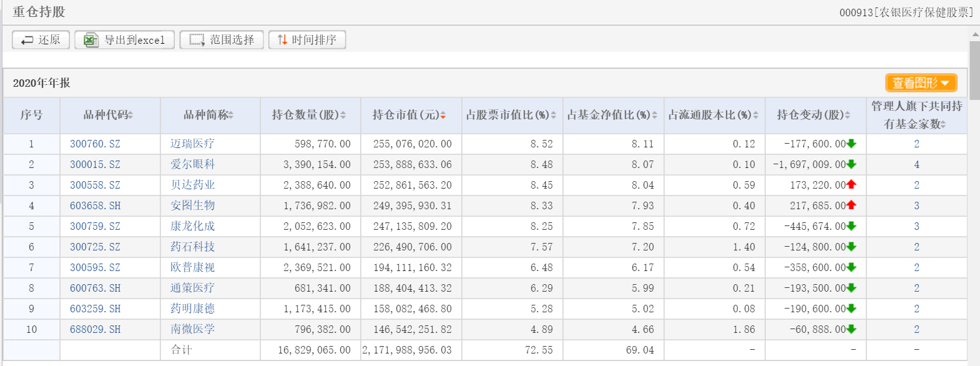Sort by 持仓市值(元) sort arrows
This screenshot has height=366, width=980.
point(443,116)
